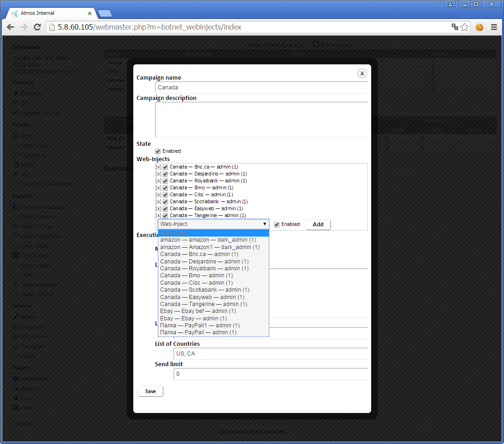Reload the current page
This screenshot has width=504, height=444.
pos(37,27)
